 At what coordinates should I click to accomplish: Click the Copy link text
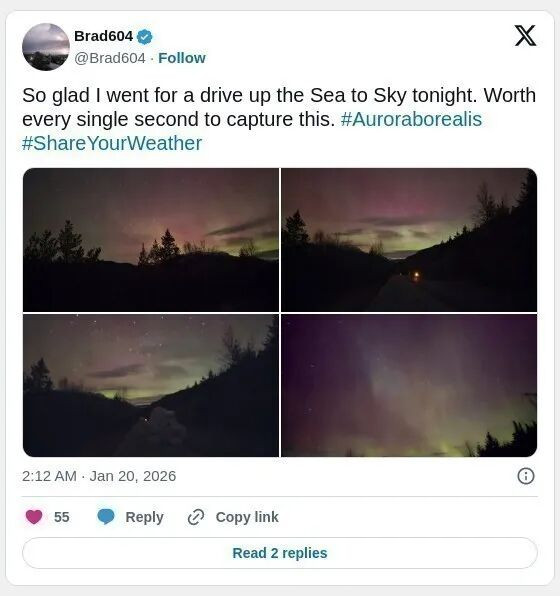247,517
